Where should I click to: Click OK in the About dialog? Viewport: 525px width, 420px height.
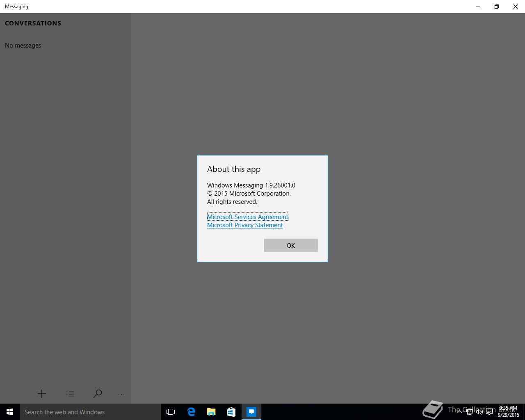[x=291, y=245]
